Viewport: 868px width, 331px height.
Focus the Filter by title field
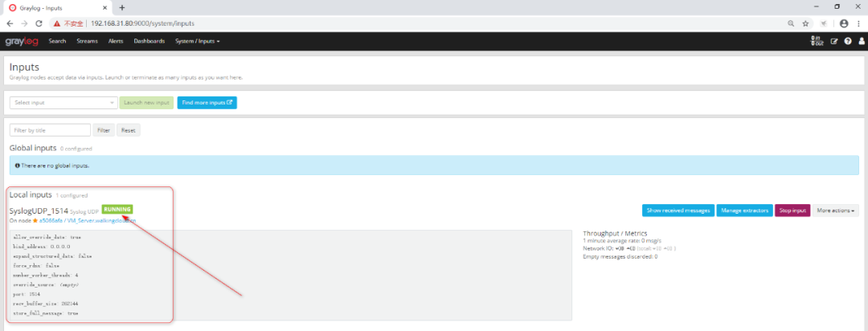click(50, 130)
